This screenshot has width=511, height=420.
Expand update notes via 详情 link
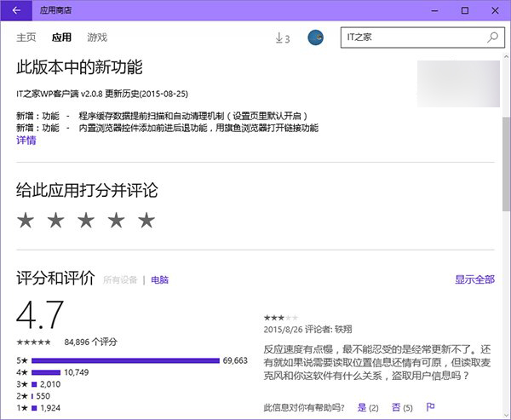click(x=26, y=141)
